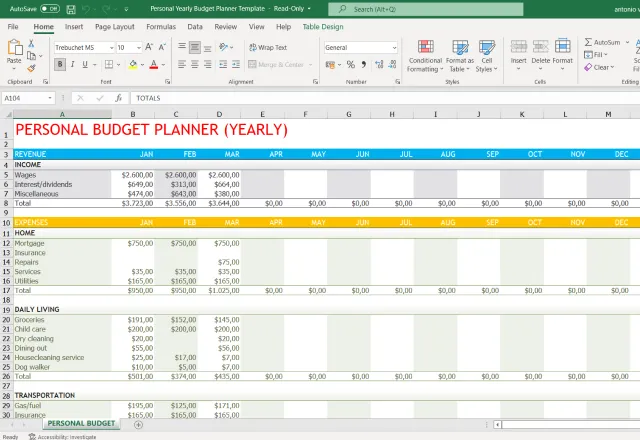Image resolution: width=640 pixels, height=440 pixels.
Task: Open Cell Styles gallery
Action: pyautogui.click(x=487, y=56)
